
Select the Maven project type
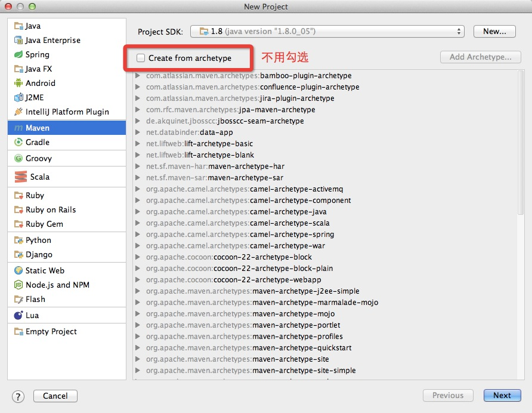[67, 128]
